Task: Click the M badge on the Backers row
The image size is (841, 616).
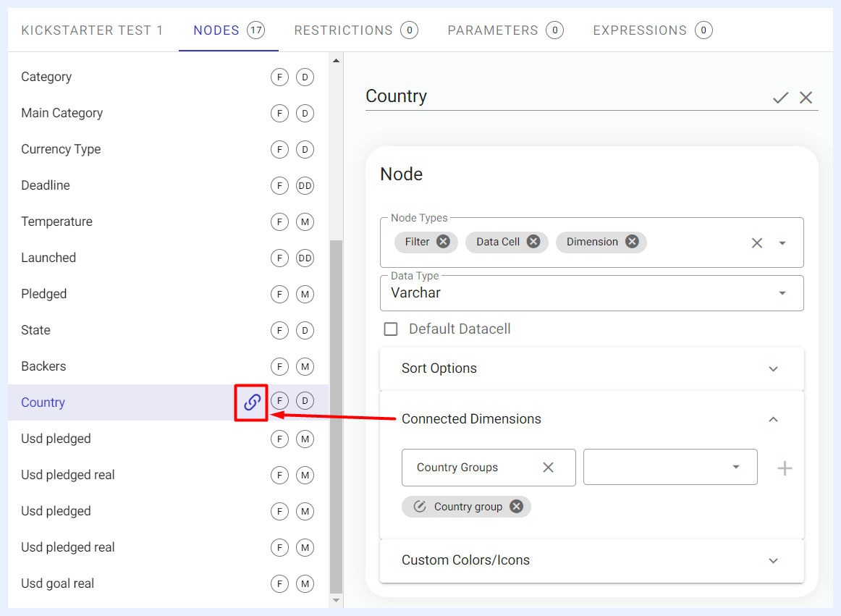Action: tap(305, 366)
